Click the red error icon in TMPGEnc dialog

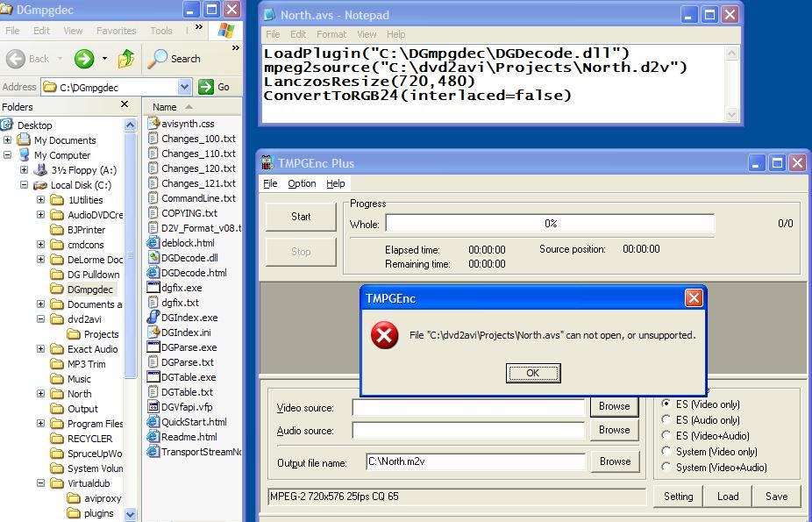(x=385, y=335)
